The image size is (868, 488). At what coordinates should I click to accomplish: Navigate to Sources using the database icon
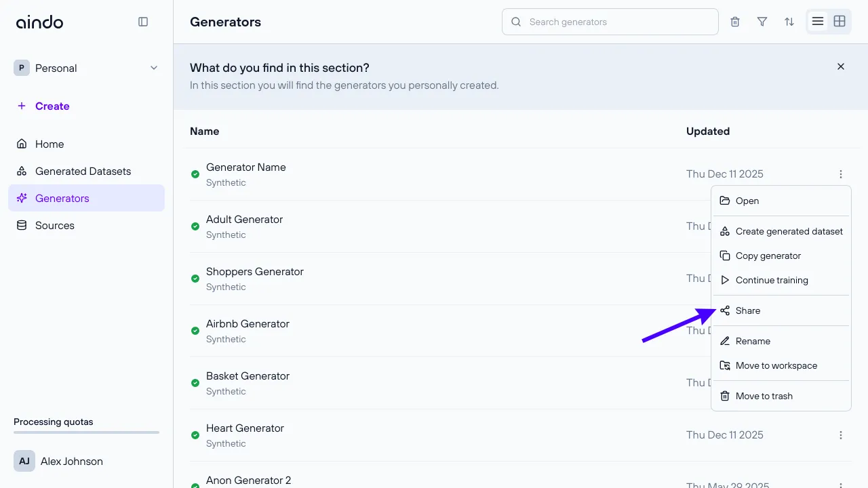coord(54,225)
